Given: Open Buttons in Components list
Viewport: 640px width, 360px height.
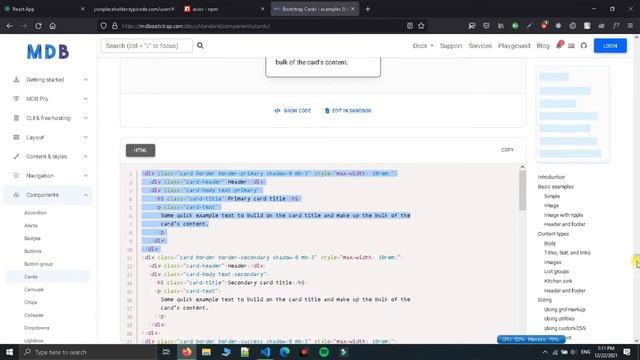Looking at the screenshot, I should 33,251.
